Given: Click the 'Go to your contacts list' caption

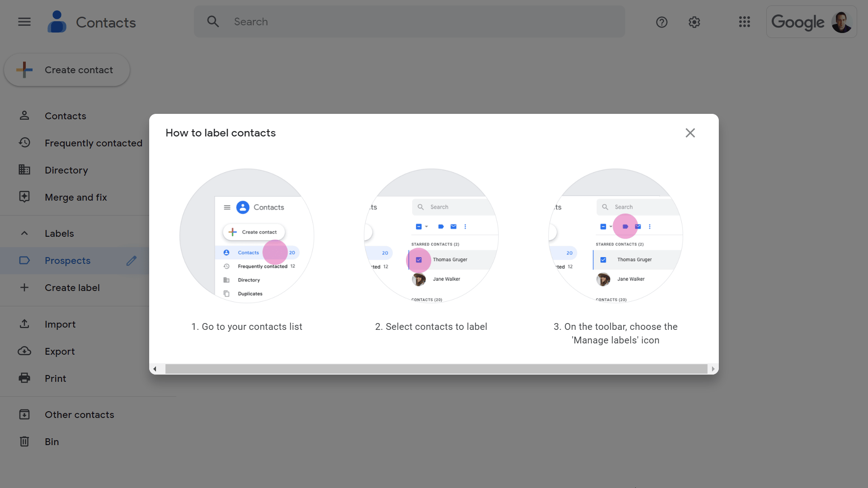Looking at the screenshot, I should pos(247,327).
